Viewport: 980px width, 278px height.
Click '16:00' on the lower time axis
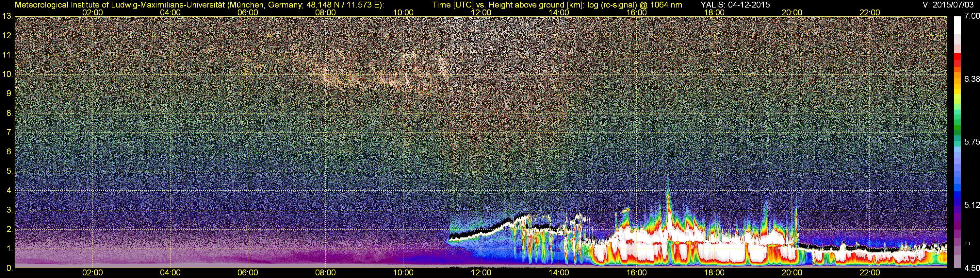[636, 273]
